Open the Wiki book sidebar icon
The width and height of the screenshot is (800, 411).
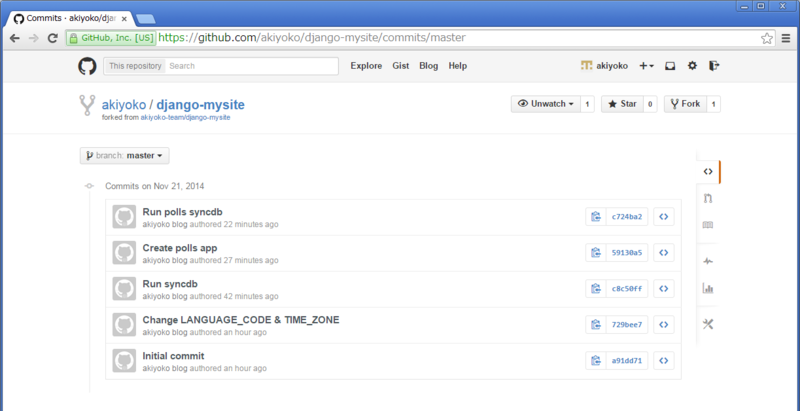pyautogui.click(x=708, y=225)
